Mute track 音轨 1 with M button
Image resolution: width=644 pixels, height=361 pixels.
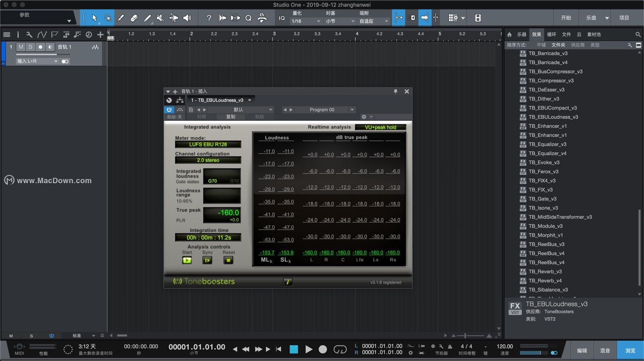click(21, 47)
